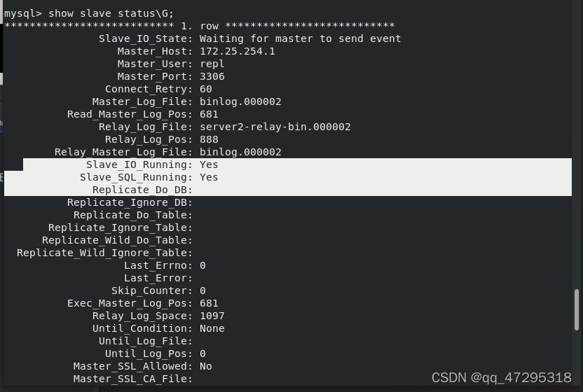Click the Relay_Master_Log_File value binlog.000002
The height and width of the screenshot is (392, 583).
pos(240,153)
